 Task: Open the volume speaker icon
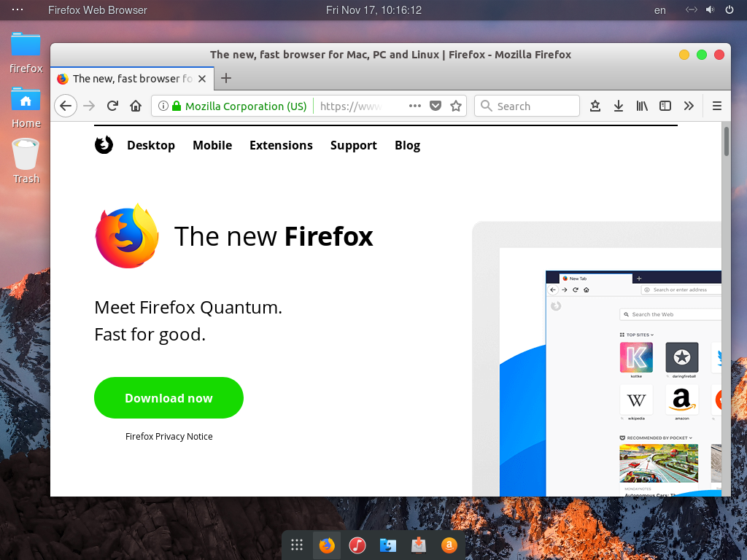coord(711,9)
